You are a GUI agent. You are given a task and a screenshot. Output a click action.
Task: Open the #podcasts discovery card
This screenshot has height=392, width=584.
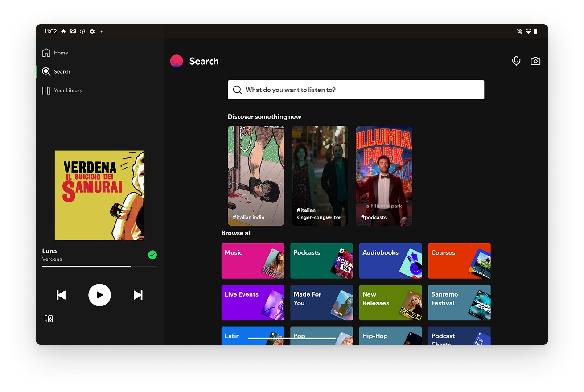pyautogui.click(x=384, y=176)
